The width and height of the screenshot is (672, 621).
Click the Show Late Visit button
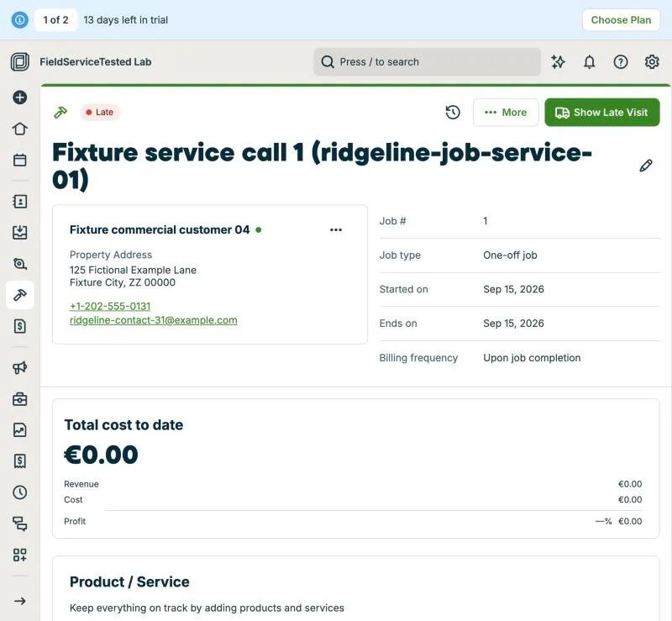[602, 113]
